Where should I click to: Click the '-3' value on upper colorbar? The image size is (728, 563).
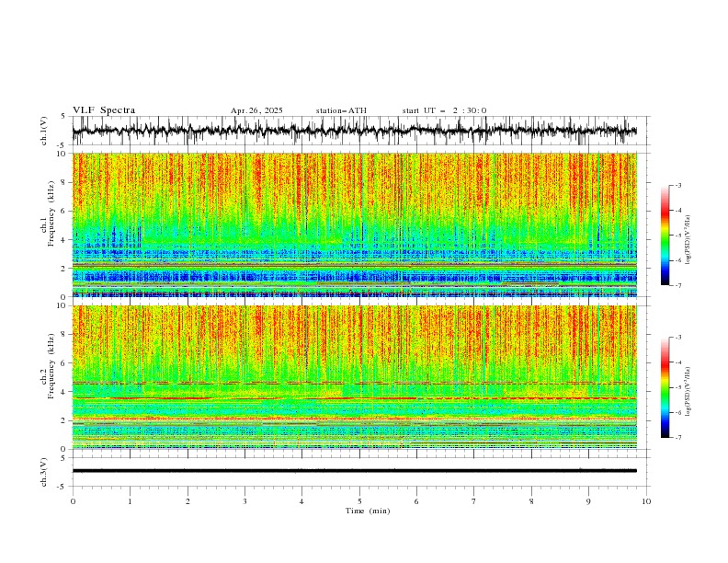pos(678,185)
